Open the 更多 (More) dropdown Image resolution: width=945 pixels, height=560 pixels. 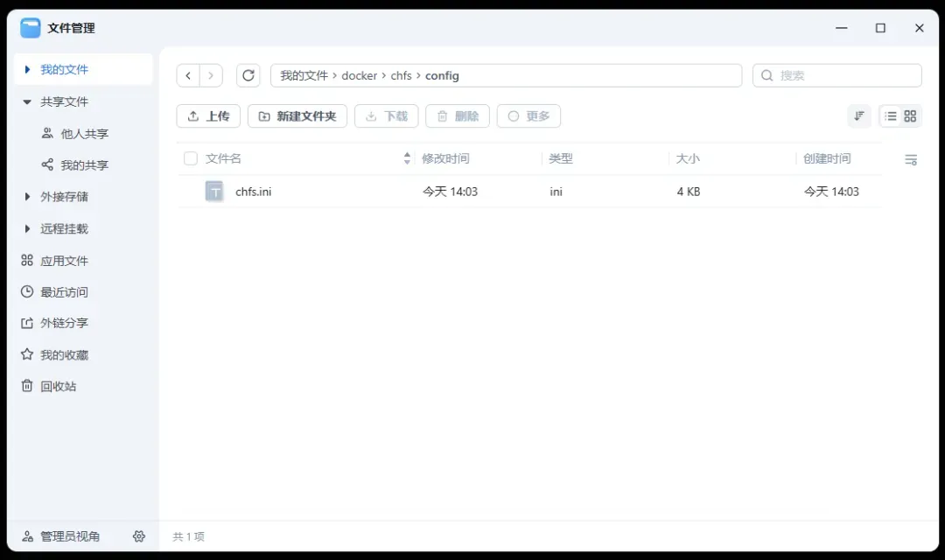(x=528, y=115)
